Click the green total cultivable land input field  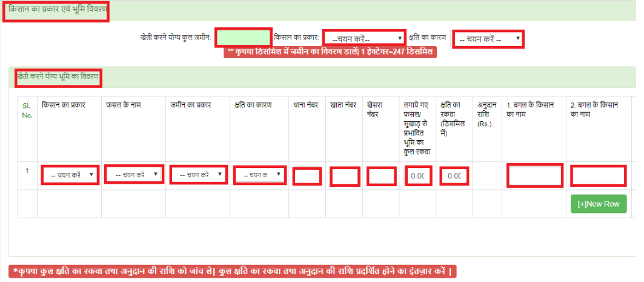point(243,38)
